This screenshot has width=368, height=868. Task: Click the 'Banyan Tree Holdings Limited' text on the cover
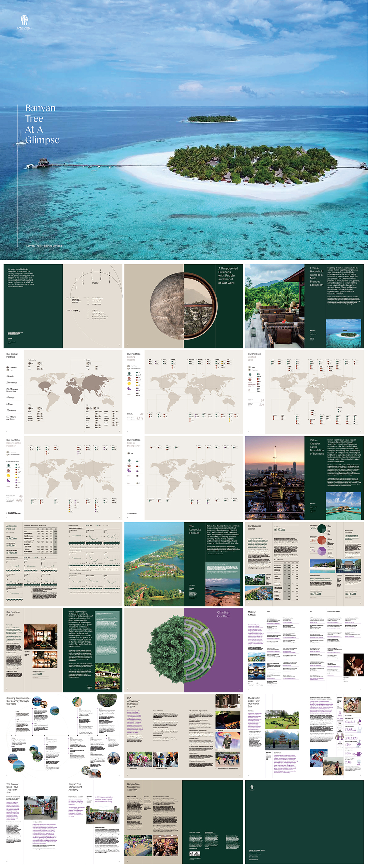pos(44,245)
